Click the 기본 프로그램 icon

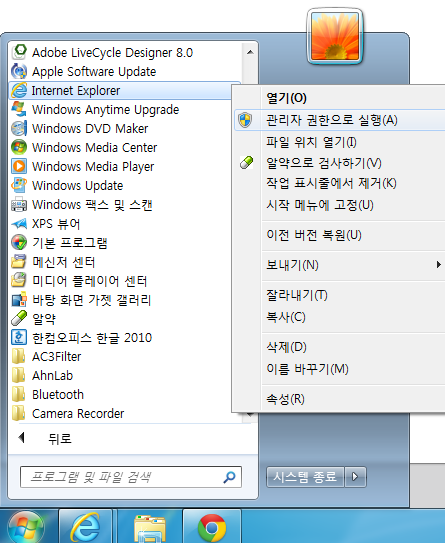[19, 243]
